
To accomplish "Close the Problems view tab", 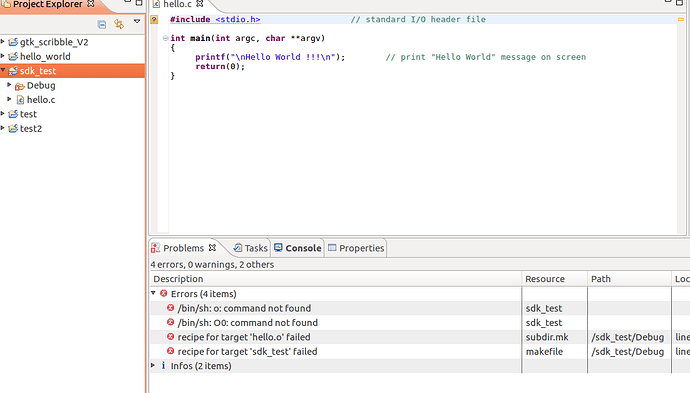I will click(x=212, y=248).
